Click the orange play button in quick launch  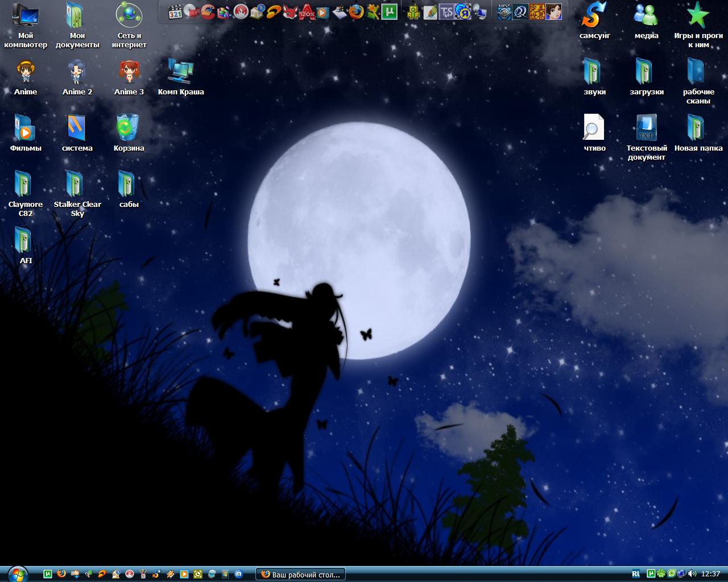[184, 574]
